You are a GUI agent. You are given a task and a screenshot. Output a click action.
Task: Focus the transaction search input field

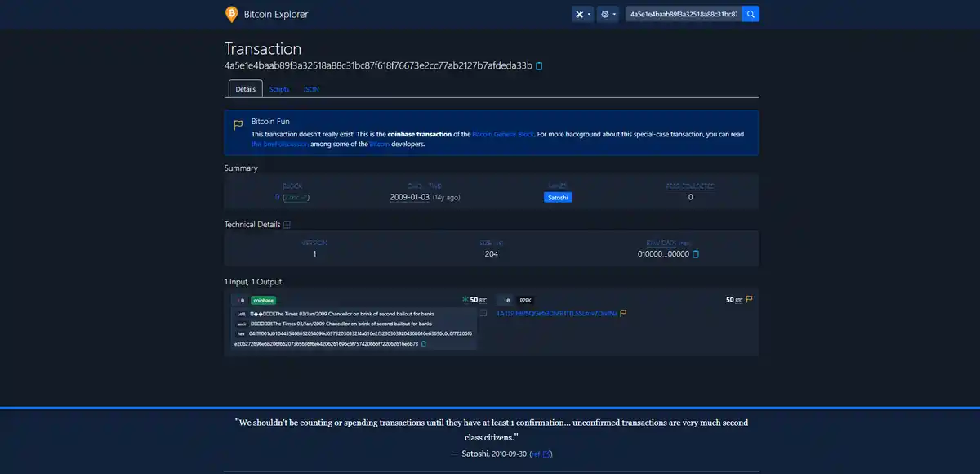684,14
